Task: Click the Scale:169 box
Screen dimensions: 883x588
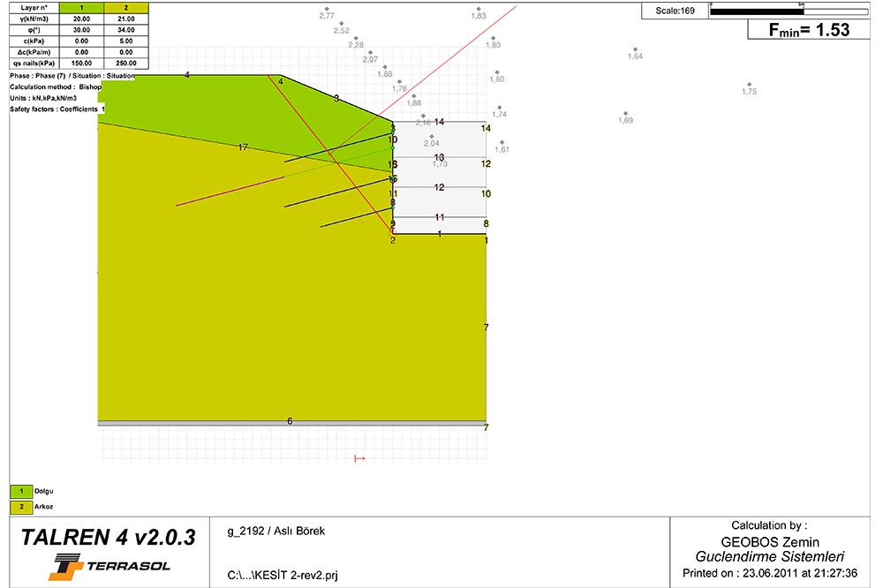Action: [x=675, y=11]
